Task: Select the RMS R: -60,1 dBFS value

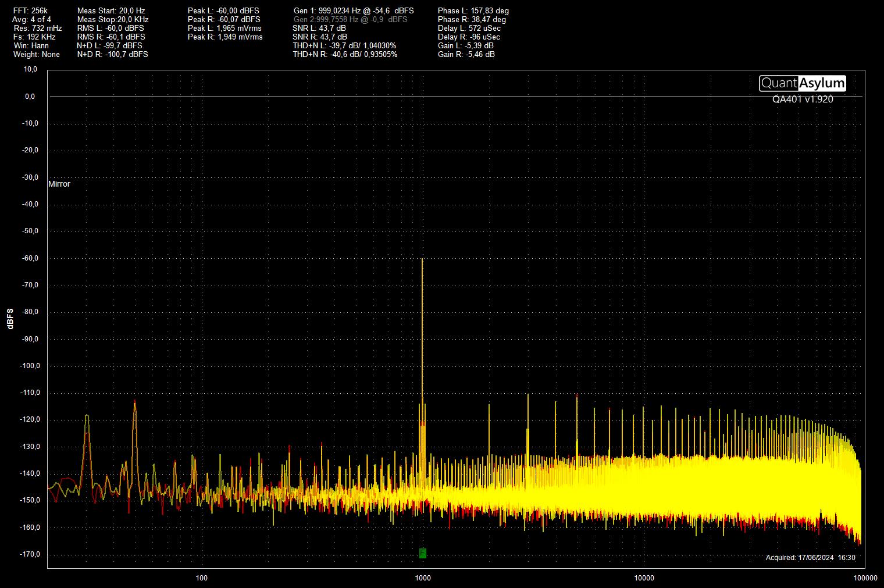Action: [x=111, y=37]
